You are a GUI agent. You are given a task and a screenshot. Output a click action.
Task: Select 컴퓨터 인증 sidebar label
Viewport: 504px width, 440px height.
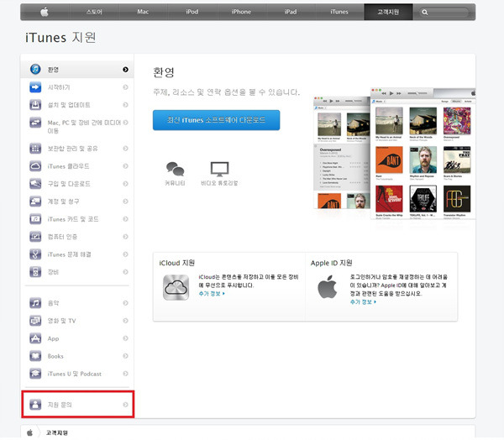62,237
